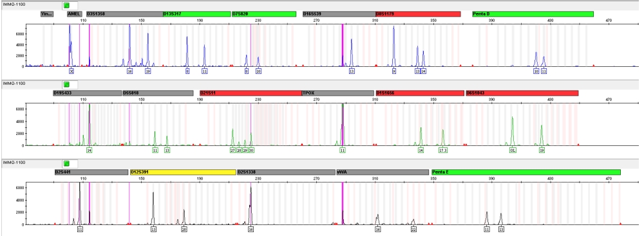Image resolution: width=644 pixels, height=236 pixels.
Task: Click allele label 13 under D8S1179
Action: (417, 71)
